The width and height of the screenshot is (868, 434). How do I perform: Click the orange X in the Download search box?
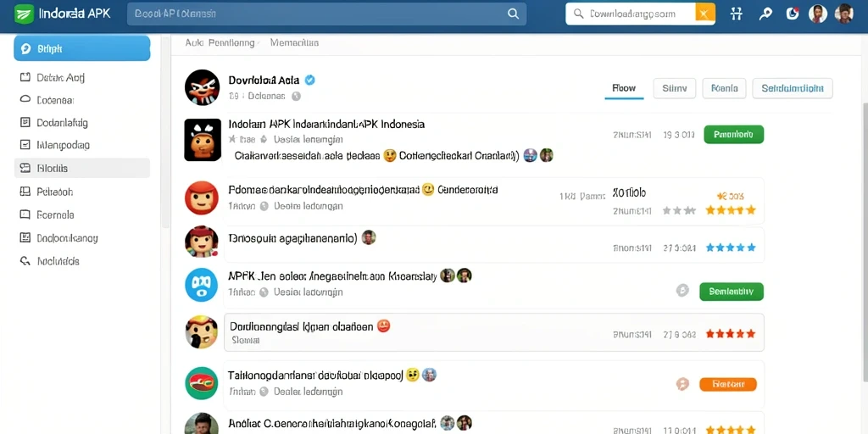(704, 14)
